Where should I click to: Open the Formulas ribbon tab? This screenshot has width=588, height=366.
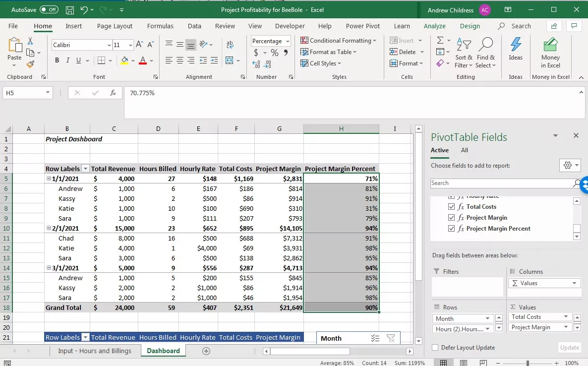160,26
